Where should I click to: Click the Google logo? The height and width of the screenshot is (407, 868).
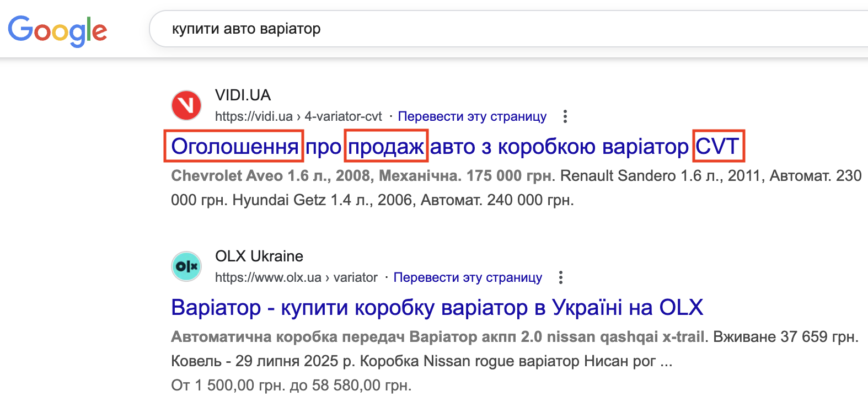57,30
